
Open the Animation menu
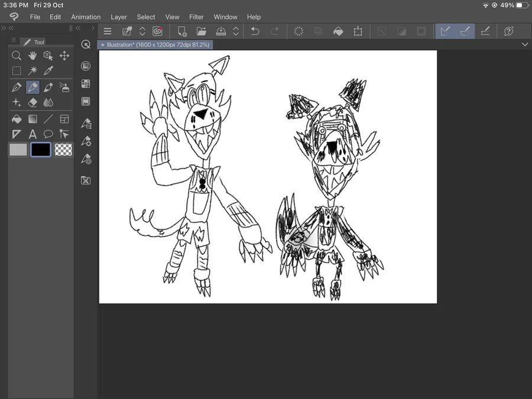(x=86, y=17)
